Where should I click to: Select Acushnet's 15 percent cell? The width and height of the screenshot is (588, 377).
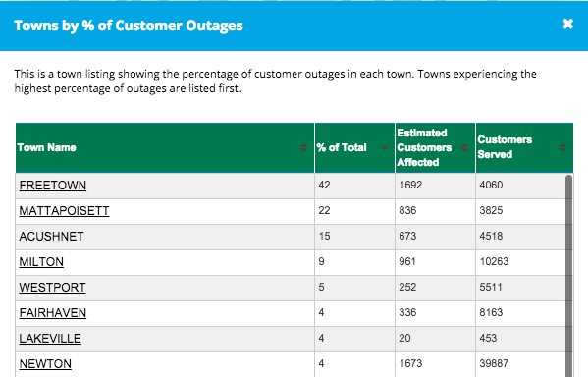(x=354, y=237)
